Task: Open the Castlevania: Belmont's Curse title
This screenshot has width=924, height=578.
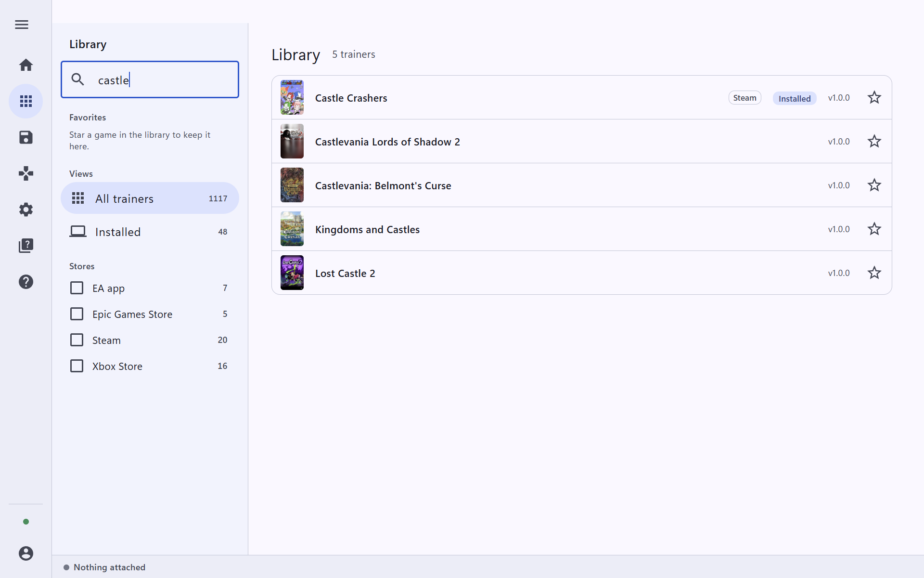Action: pos(383,186)
